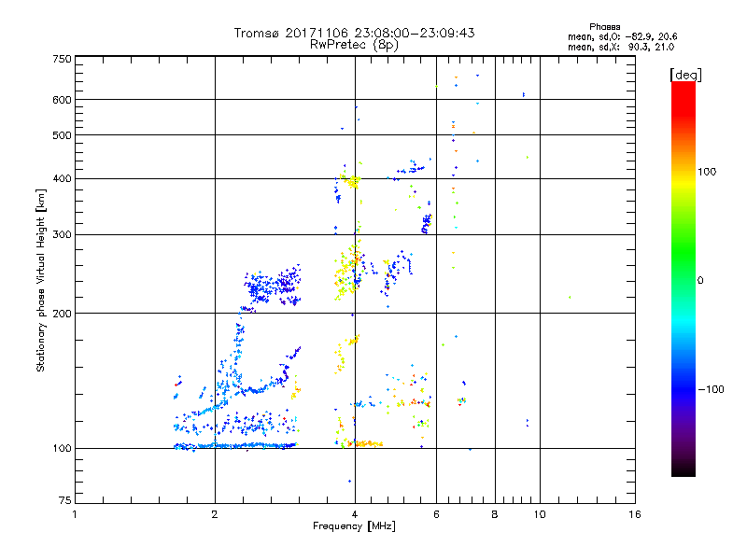Click the yellow echo cluster near 4 MHz, 250 km
Screen dimensions: 747x560
tap(347, 273)
